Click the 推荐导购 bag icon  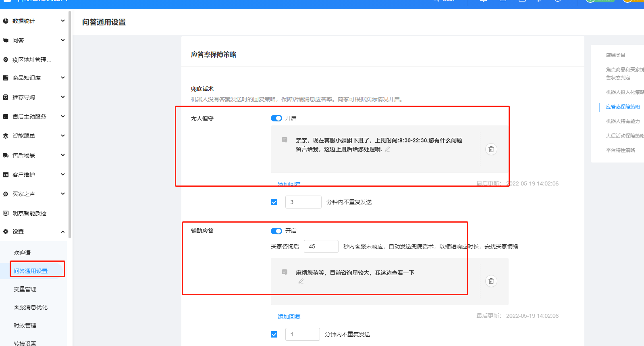click(6, 97)
